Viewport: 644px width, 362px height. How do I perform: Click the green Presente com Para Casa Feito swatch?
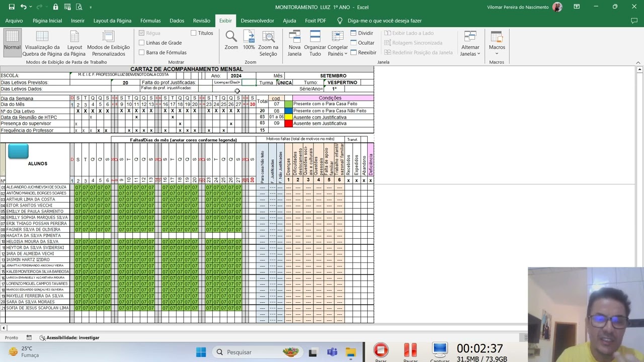point(288,104)
